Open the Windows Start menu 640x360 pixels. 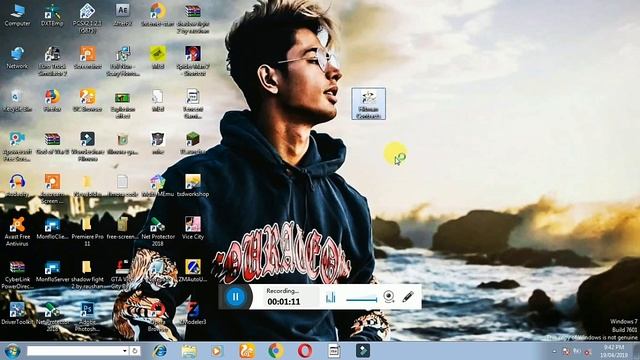point(12,351)
